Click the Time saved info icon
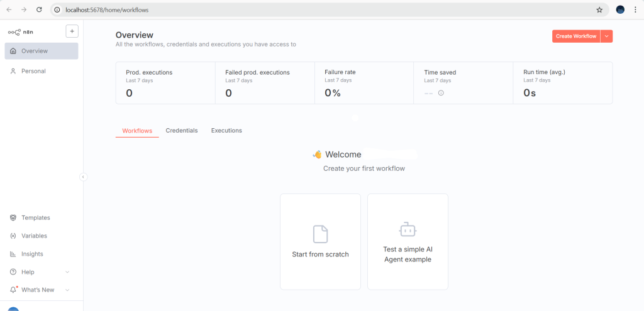Viewport: 644px width, 311px height. 441,93
